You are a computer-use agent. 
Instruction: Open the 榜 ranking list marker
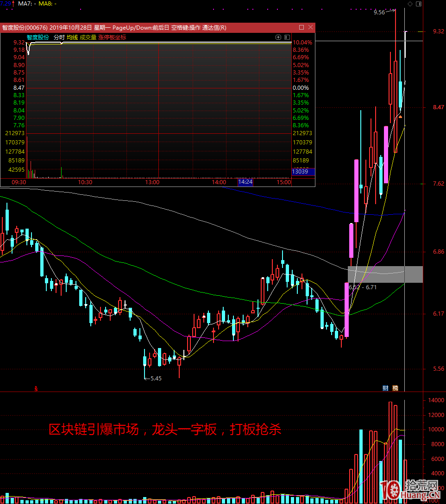tap(396, 388)
